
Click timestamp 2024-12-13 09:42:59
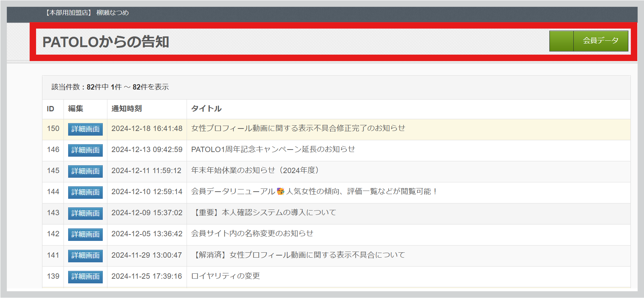pyautogui.click(x=147, y=150)
